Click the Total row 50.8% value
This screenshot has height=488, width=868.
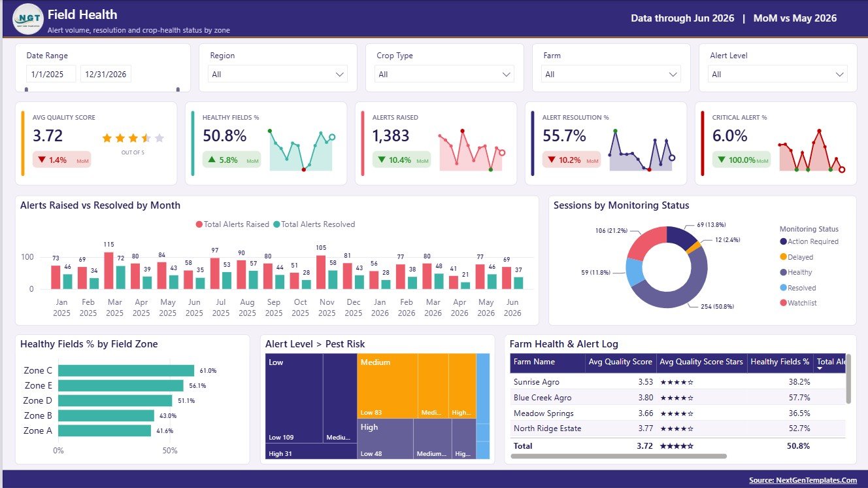coord(798,446)
